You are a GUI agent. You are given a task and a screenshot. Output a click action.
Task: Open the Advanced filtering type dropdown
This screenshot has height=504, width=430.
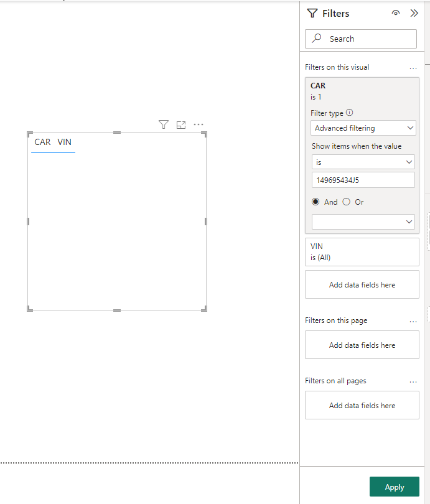click(363, 128)
